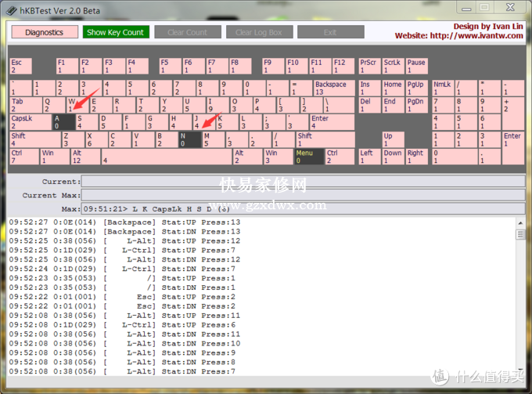This screenshot has height=394, width=532.
Task: Click the F12 key tile
Action: click(343, 66)
